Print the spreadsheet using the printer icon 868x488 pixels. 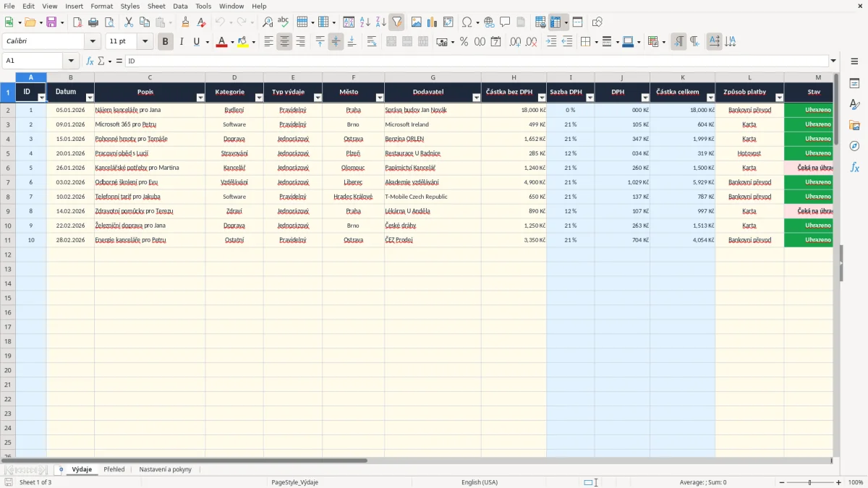(x=93, y=22)
